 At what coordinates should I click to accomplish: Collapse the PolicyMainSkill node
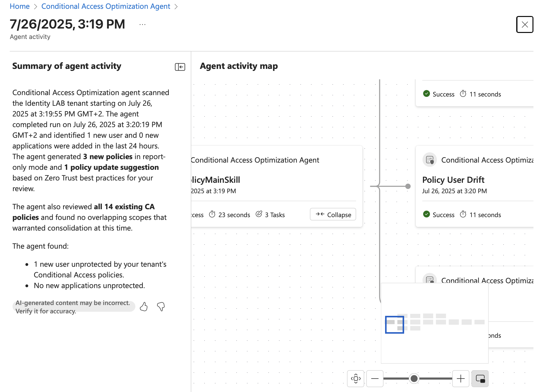point(333,214)
